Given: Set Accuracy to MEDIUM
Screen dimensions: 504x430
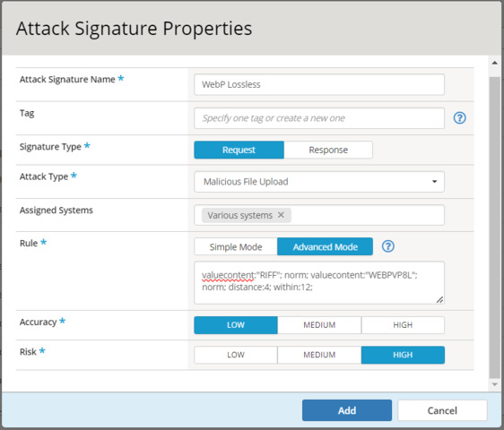Looking at the screenshot, I should (319, 325).
